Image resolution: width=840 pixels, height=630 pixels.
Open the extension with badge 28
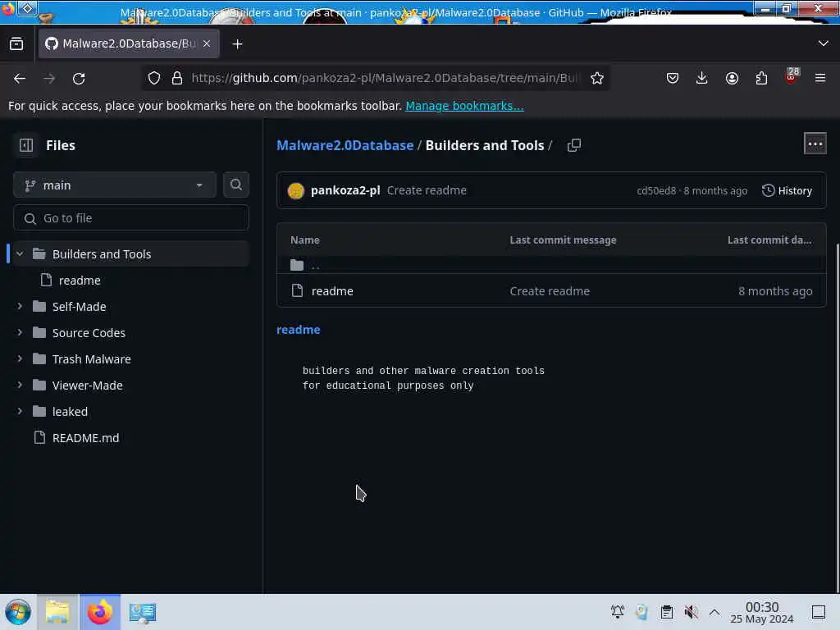click(x=792, y=77)
